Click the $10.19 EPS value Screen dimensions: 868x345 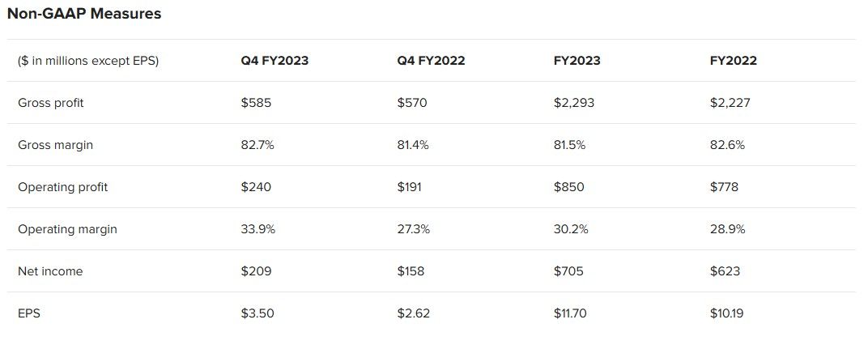729,313
